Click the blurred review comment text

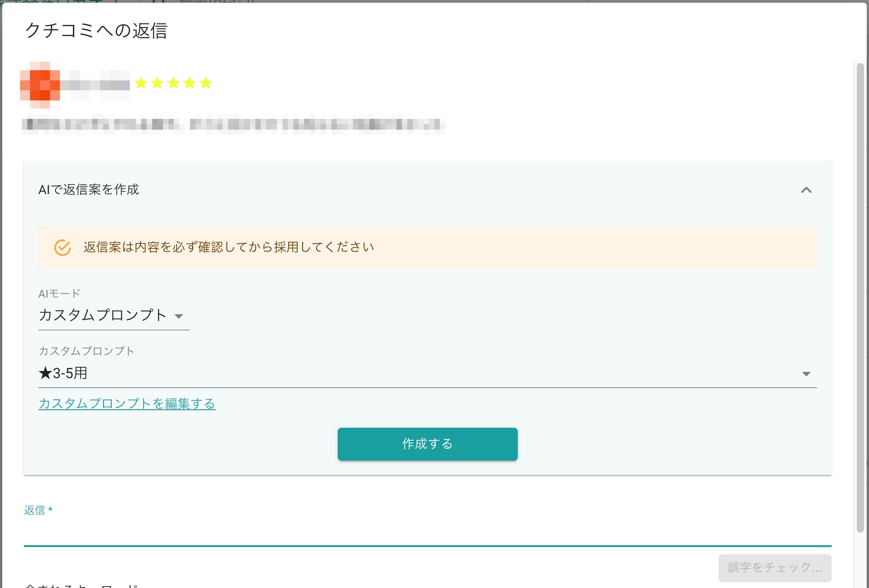tap(233, 125)
